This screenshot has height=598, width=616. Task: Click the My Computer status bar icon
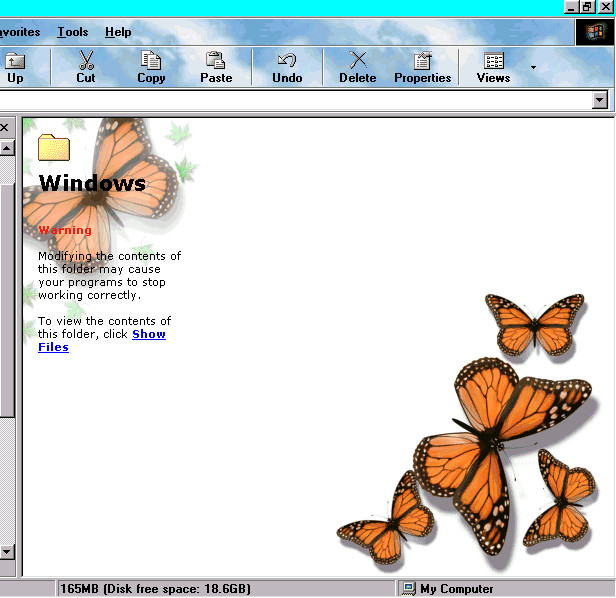pyautogui.click(x=409, y=589)
